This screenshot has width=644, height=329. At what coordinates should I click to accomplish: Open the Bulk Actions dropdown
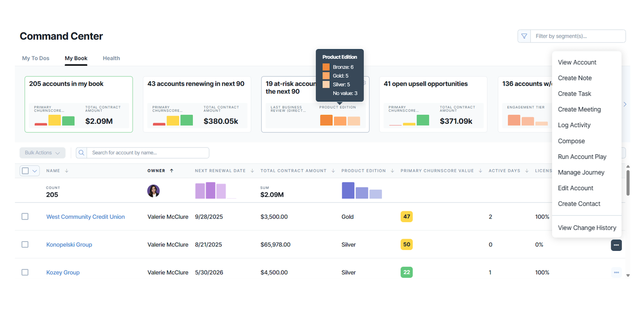42,153
